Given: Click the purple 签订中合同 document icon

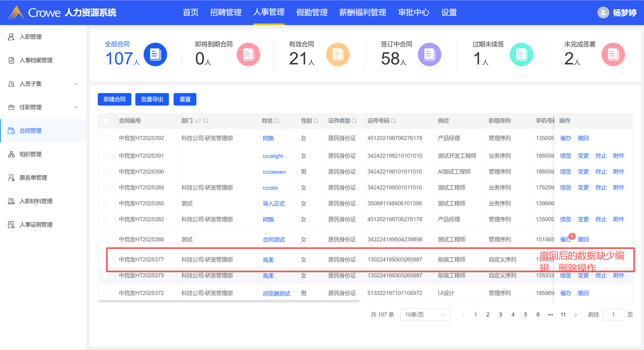Looking at the screenshot, I should pos(429,55).
